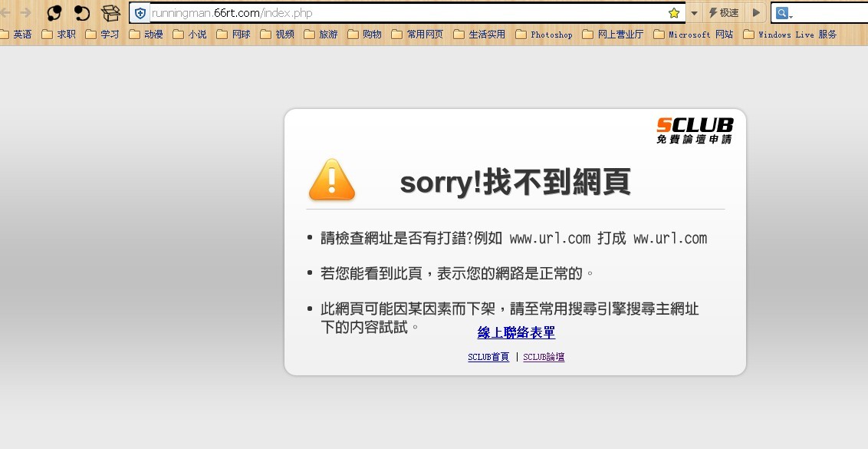Open the 小说 bookmark folder
868x449 pixels.
click(x=190, y=35)
